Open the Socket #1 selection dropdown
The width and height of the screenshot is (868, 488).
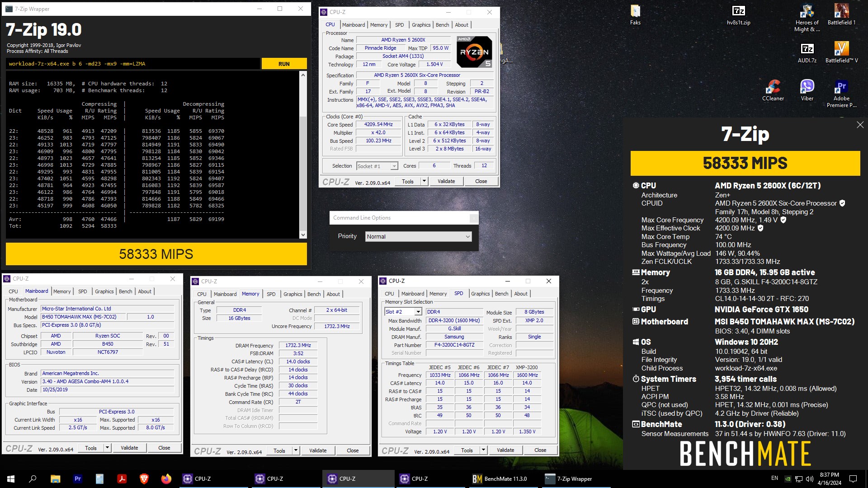tap(377, 166)
